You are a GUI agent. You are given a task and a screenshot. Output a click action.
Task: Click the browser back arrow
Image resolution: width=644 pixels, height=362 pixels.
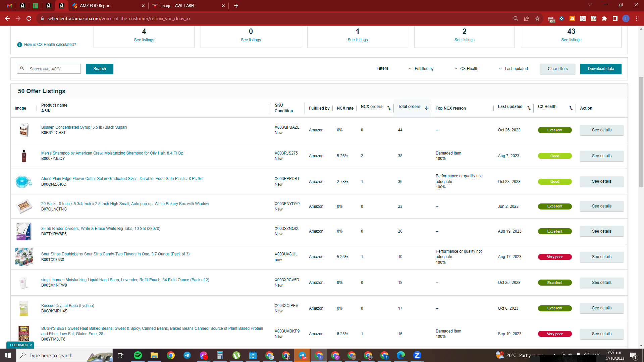coord(7,18)
